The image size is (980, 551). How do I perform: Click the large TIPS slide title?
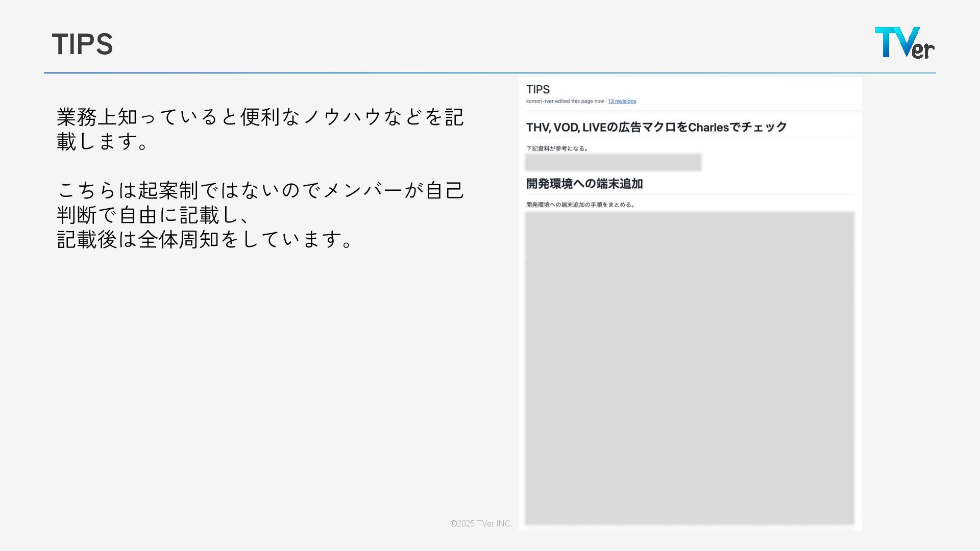pyautogui.click(x=82, y=44)
